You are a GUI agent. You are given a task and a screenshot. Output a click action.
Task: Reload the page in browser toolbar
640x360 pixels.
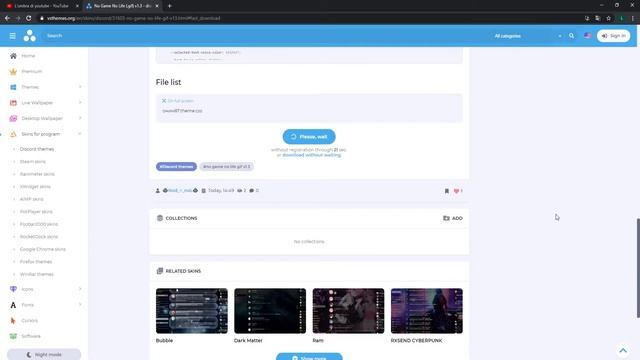click(x=29, y=18)
